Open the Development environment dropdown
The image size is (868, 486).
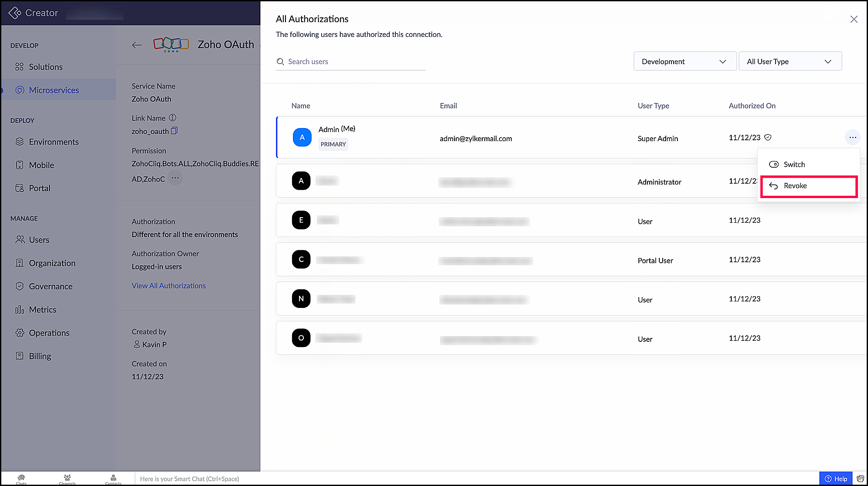tap(684, 61)
